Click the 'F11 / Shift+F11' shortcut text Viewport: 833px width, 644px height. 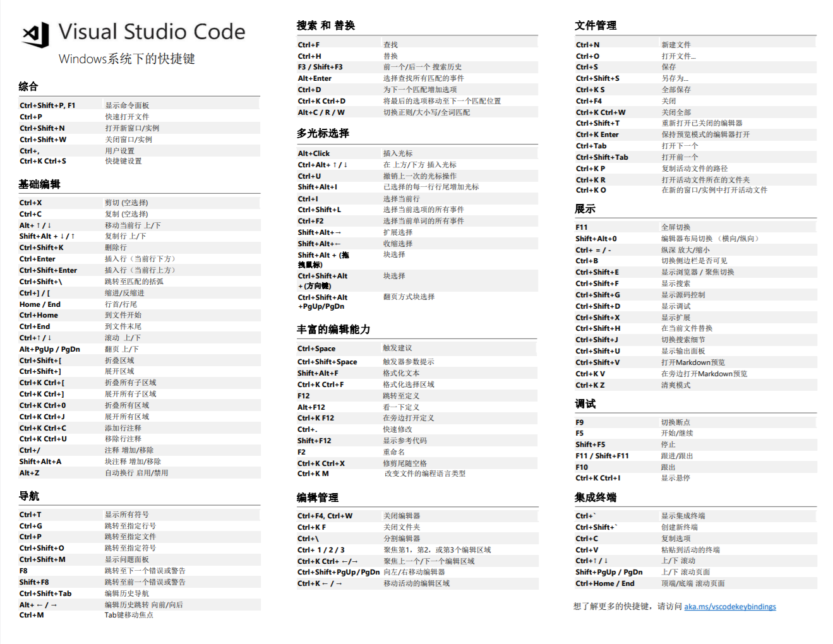[x=602, y=456]
